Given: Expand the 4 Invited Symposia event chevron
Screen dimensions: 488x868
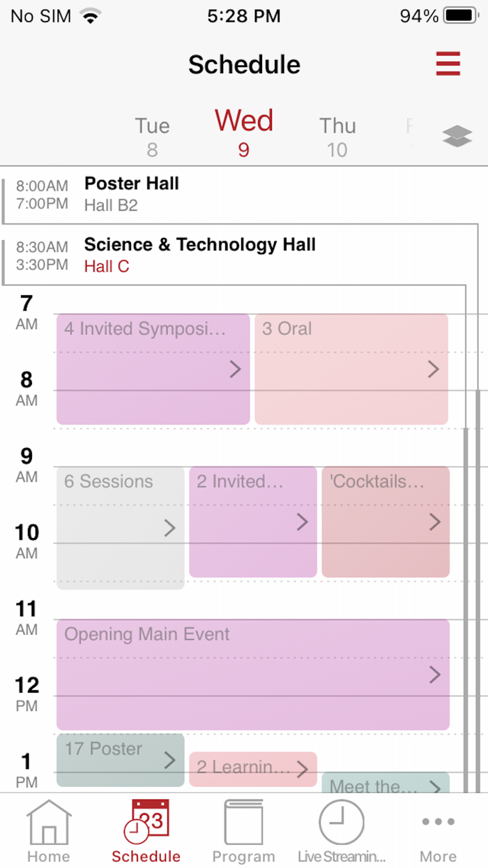Looking at the screenshot, I should click(234, 370).
